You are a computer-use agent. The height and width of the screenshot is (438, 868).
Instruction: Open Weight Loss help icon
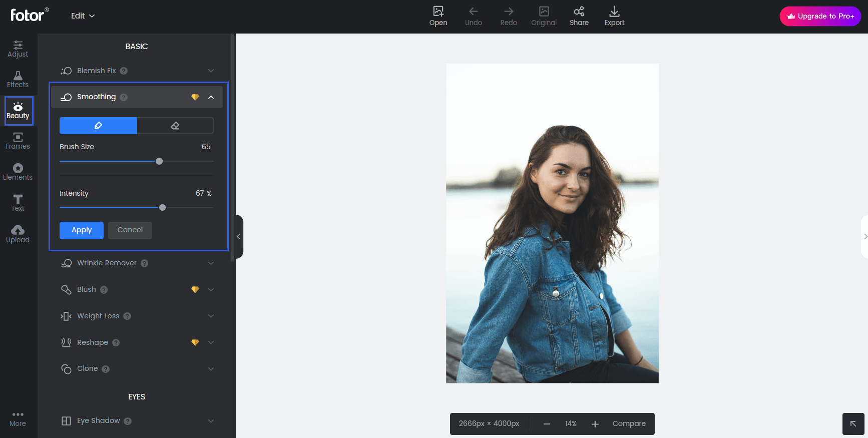[x=127, y=316]
